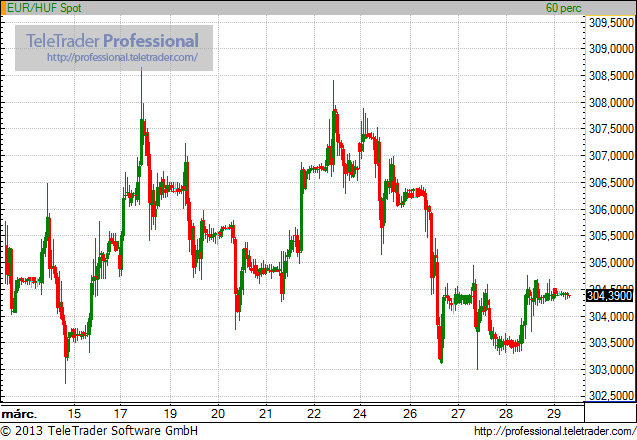Click date 26 on the time axis

pos(410,414)
